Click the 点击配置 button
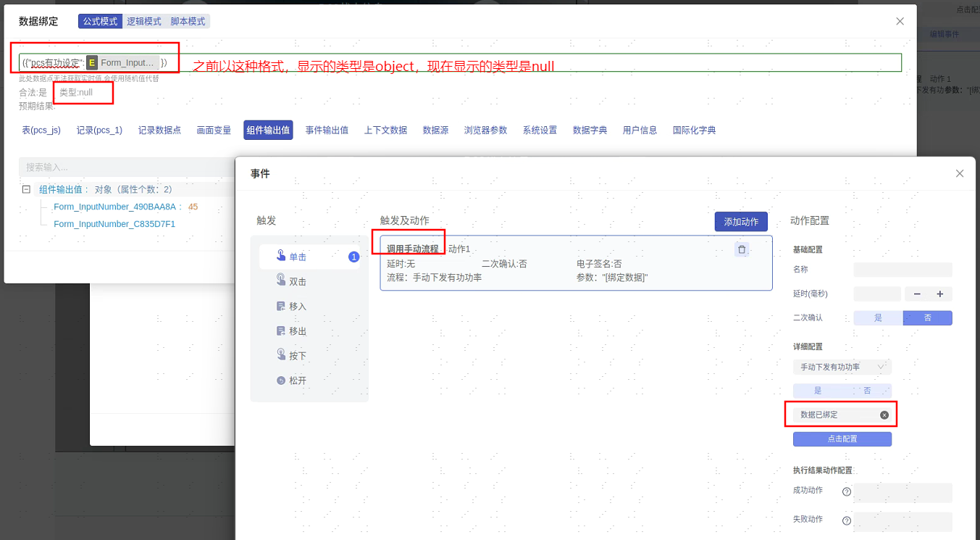This screenshot has width=980, height=540. pos(842,439)
